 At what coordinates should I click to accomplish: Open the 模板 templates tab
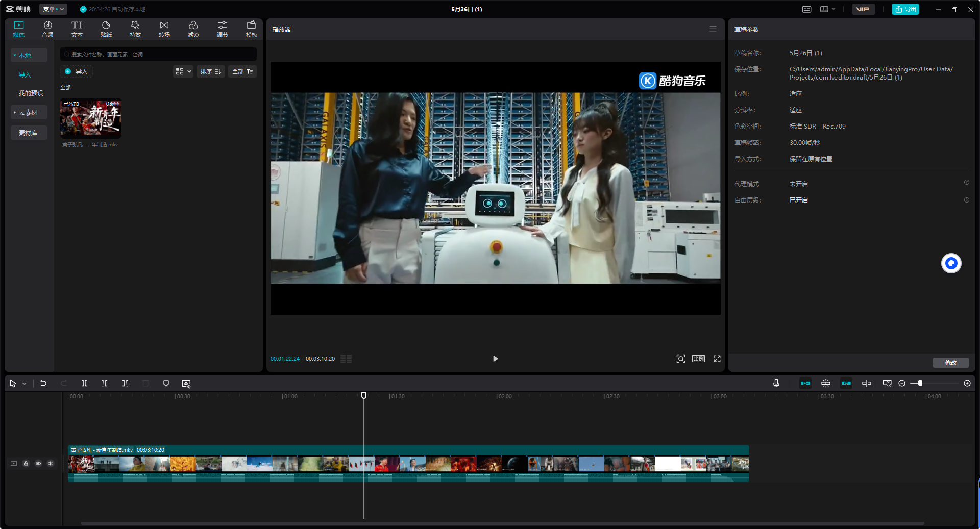click(x=251, y=29)
